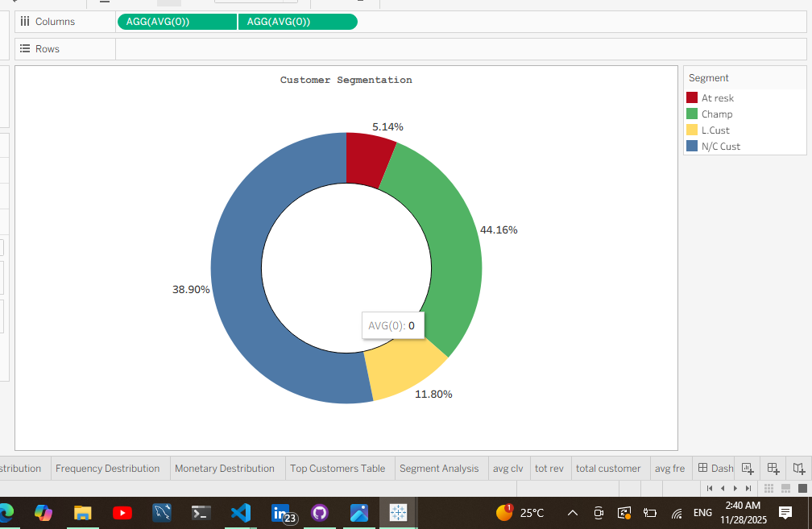Viewport: 812px width, 529px height.
Task: Open Visual Studio Code from the taskbar
Action: pos(241,513)
